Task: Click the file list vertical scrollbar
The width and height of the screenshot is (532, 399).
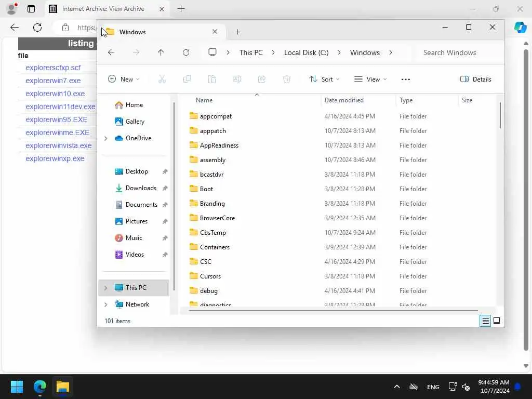Action: tap(500, 115)
